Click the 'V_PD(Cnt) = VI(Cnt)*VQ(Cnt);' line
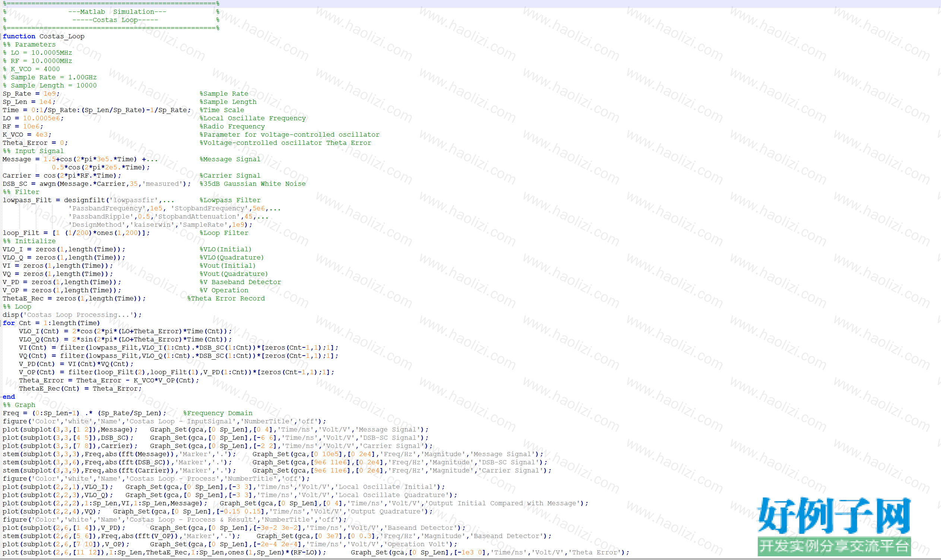Screen dimensions: 941x560 [76, 364]
